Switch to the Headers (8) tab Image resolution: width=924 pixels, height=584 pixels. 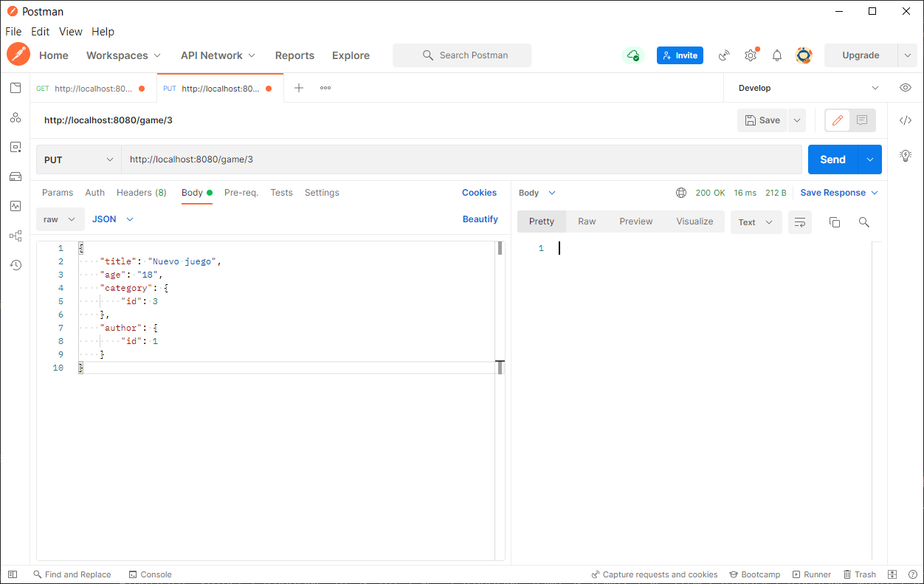tap(141, 193)
